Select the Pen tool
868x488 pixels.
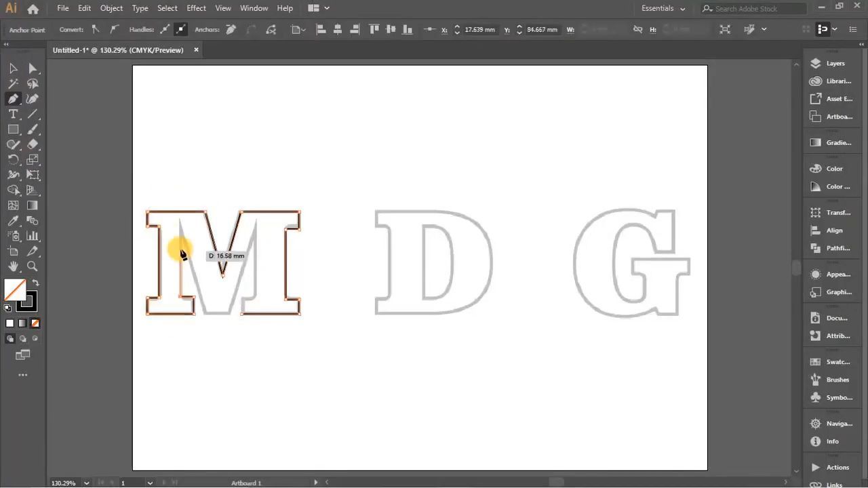click(x=13, y=99)
